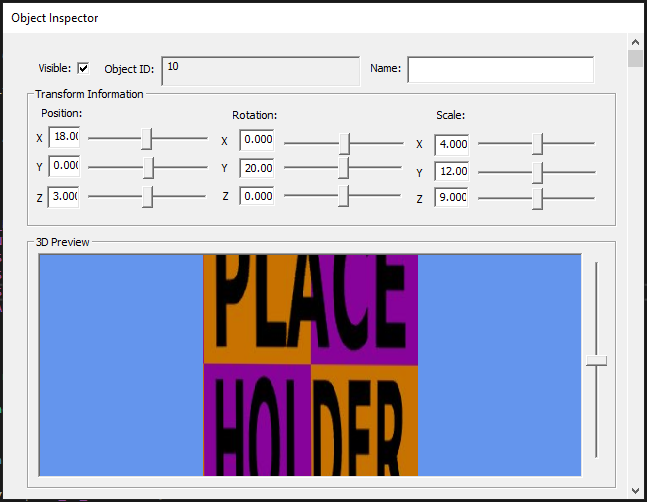Click the Scale Y value field

coord(452,172)
